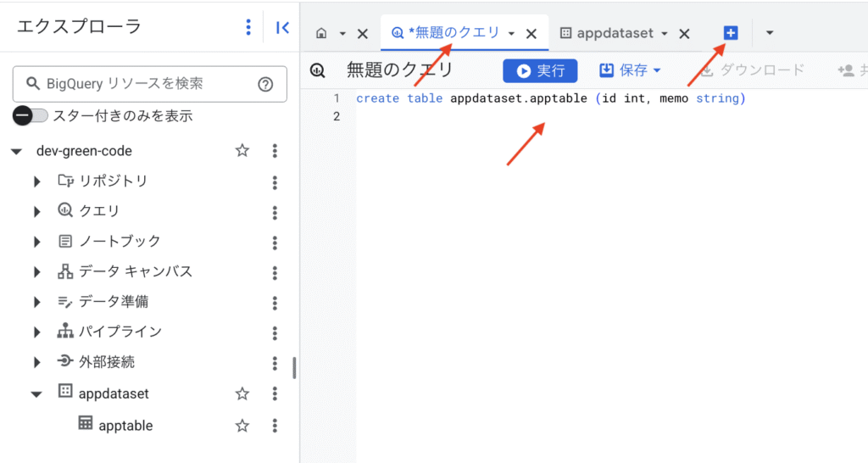Star the dev-green-code project
Screen dimensions: 868x463
pos(242,151)
